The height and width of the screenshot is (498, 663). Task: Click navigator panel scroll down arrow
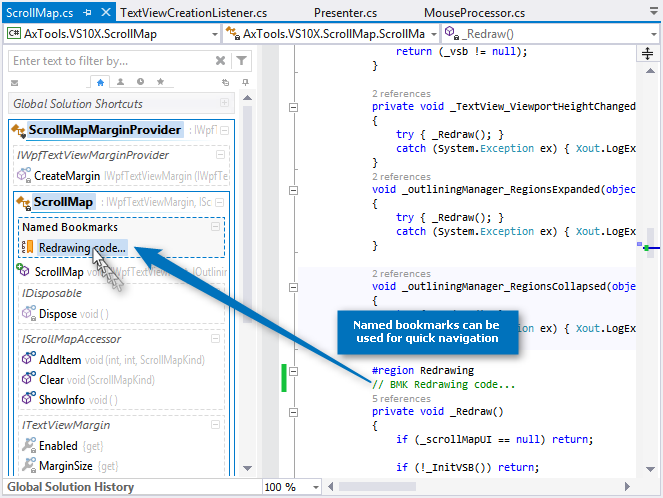(247, 468)
